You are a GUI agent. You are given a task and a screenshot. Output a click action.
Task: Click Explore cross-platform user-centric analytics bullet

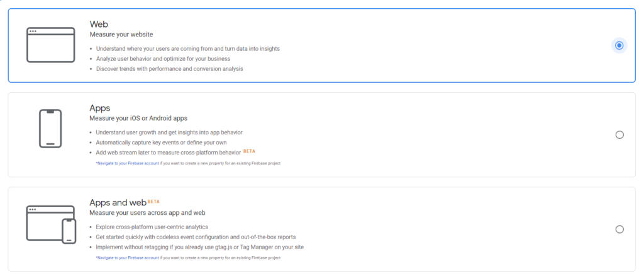tap(152, 227)
